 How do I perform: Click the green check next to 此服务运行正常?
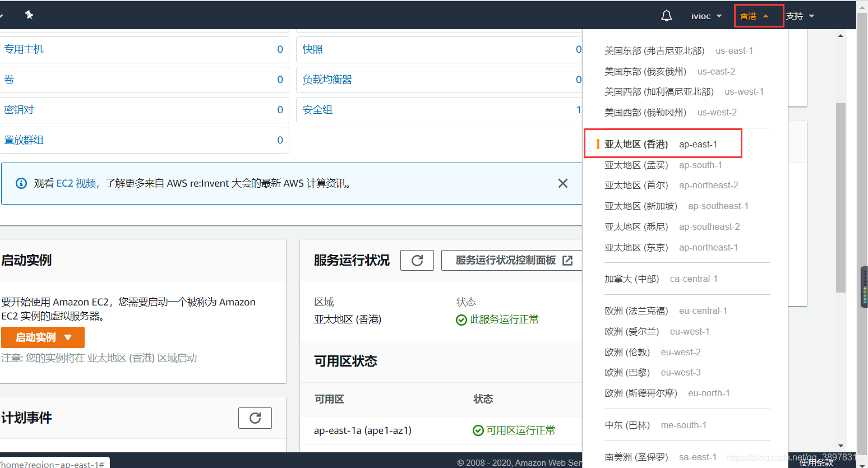(x=461, y=319)
